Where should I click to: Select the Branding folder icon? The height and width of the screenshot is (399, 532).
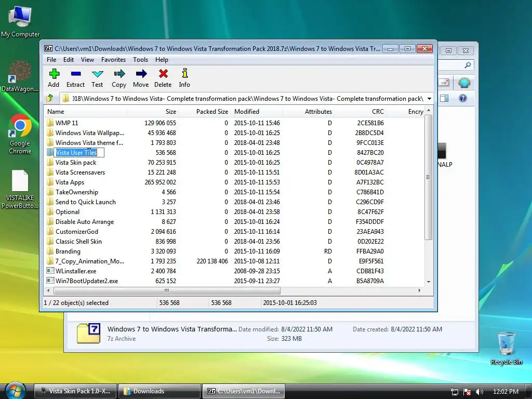coord(50,251)
